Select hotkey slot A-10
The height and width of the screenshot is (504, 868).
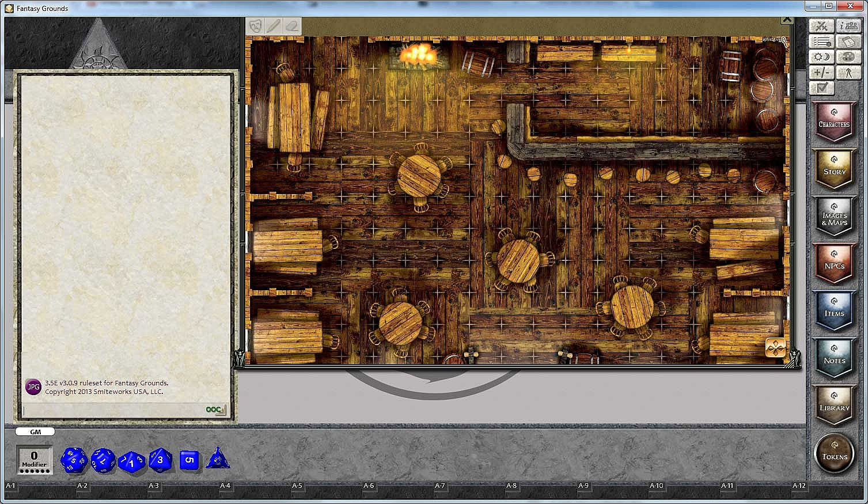pos(657,486)
